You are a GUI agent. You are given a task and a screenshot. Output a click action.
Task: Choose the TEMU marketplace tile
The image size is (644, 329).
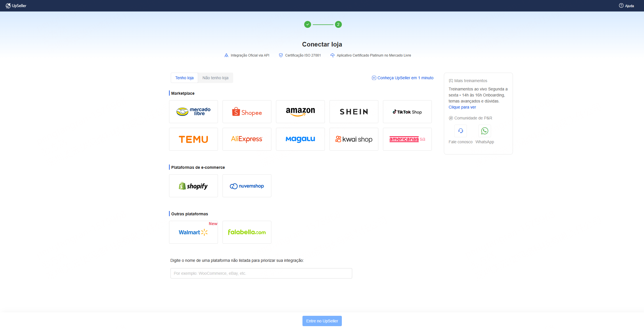193,139
